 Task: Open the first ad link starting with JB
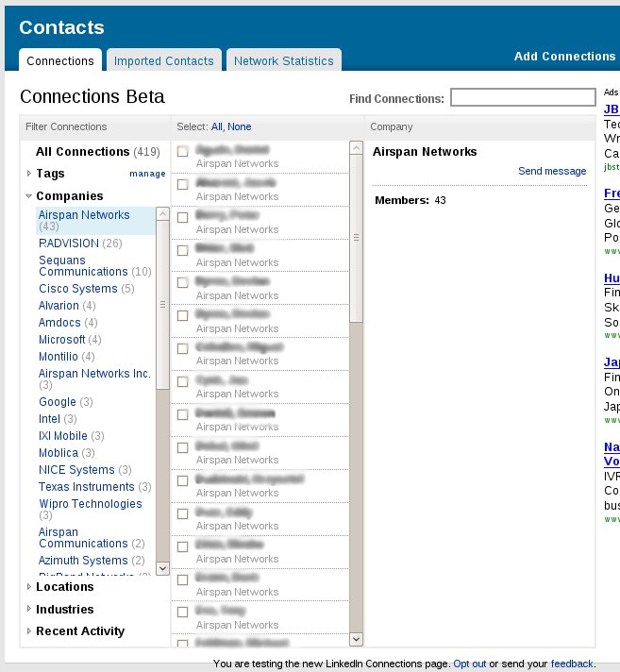(x=612, y=109)
